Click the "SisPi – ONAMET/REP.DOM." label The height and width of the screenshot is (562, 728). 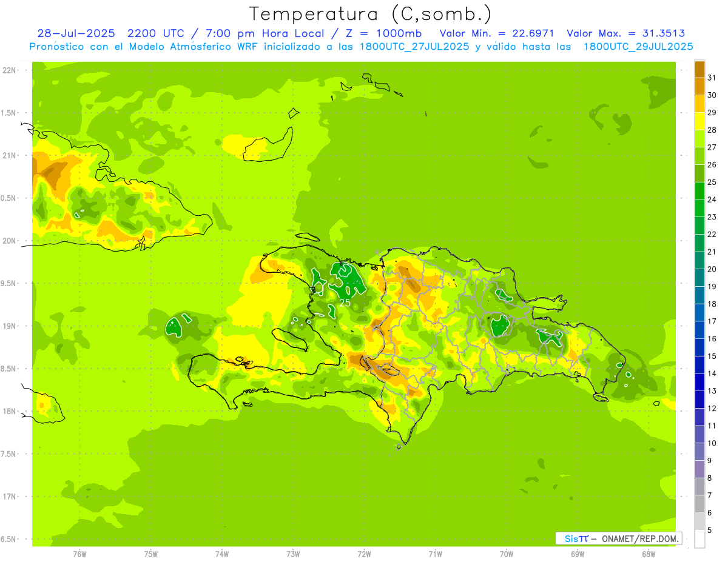618,538
